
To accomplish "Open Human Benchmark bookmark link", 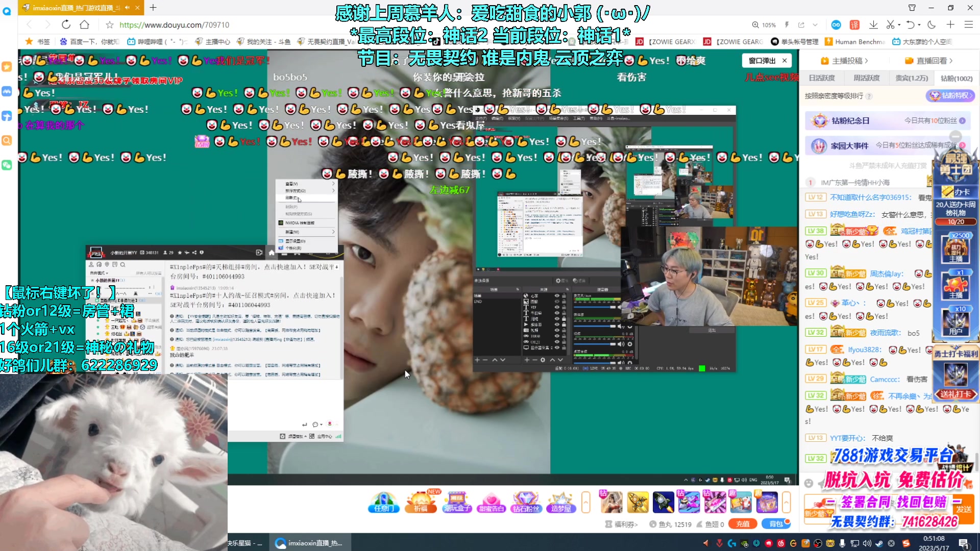I will click(855, 42).
